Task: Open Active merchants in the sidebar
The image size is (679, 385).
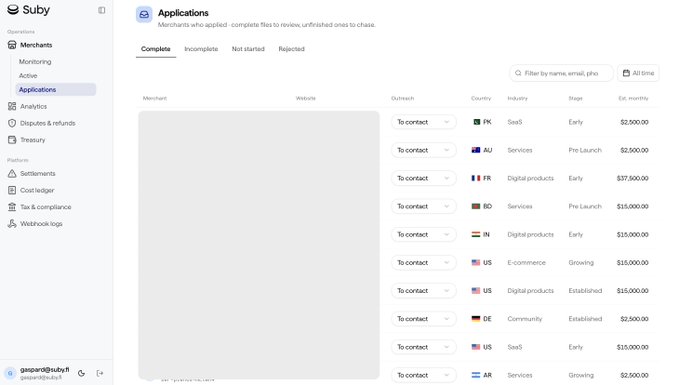Action: pos(28,75)
